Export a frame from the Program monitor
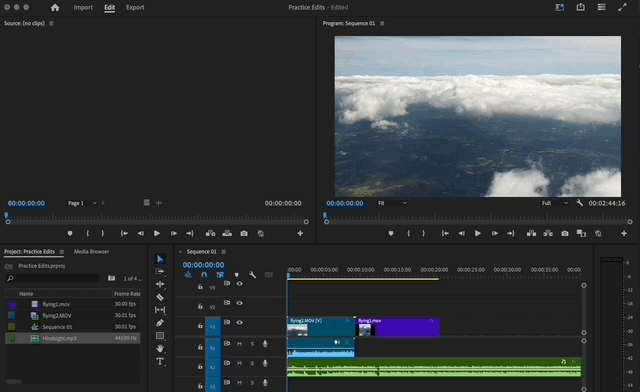640x392 pixels. pos(564,233)
